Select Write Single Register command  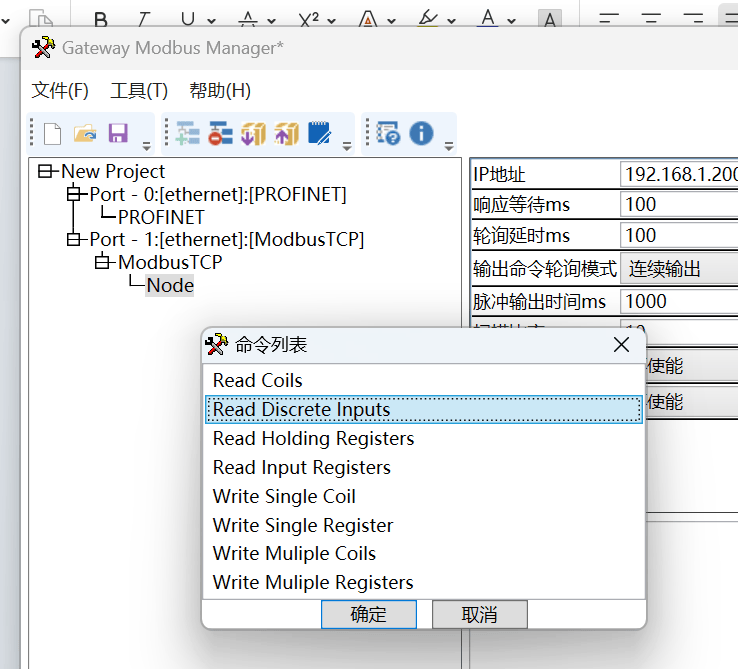click(x=424, y=525)
